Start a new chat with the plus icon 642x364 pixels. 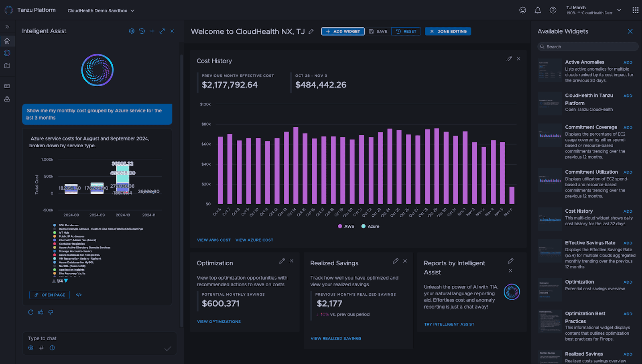[x=152, y=31]
